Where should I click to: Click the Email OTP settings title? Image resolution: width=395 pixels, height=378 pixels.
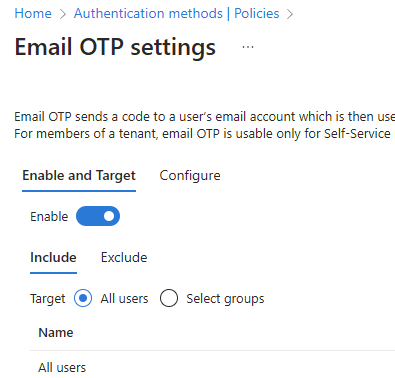tap(115, 47)
